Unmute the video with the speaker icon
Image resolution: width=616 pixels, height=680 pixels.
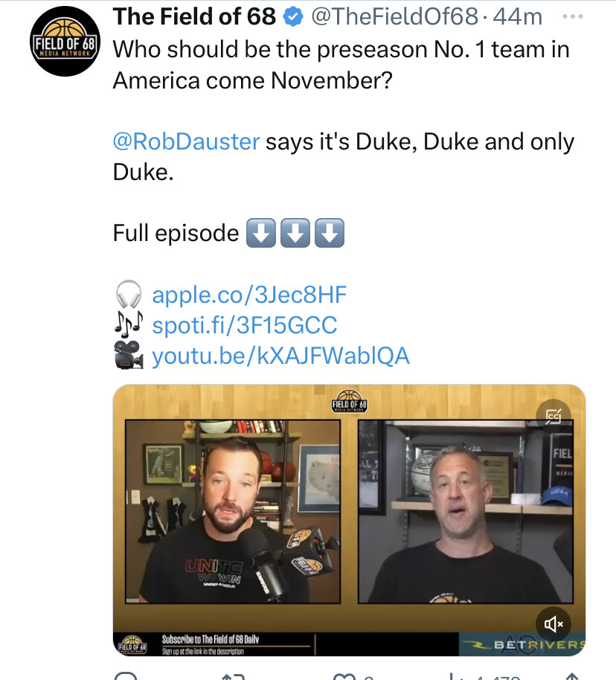coord(553,624)
